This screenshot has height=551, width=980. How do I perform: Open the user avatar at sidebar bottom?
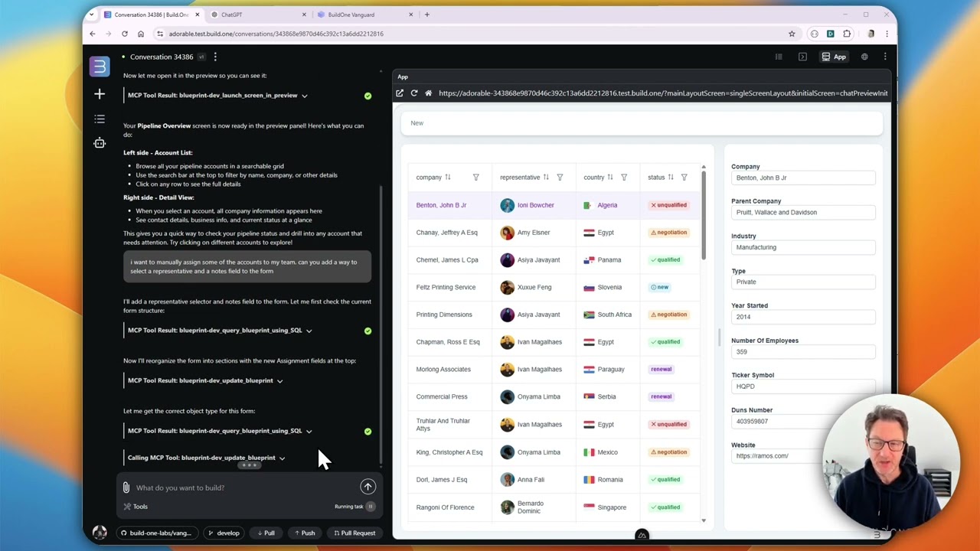point(100,533)
